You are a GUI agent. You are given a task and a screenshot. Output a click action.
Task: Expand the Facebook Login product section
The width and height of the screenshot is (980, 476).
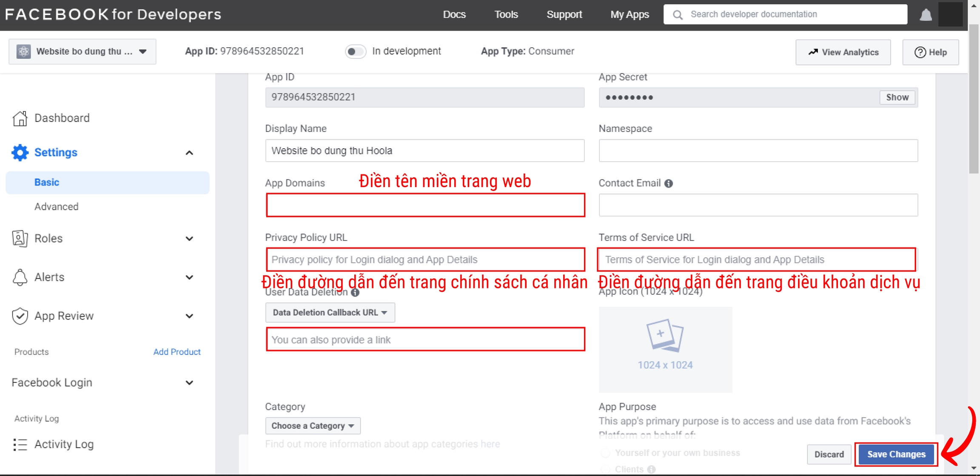tap(189, 383)
